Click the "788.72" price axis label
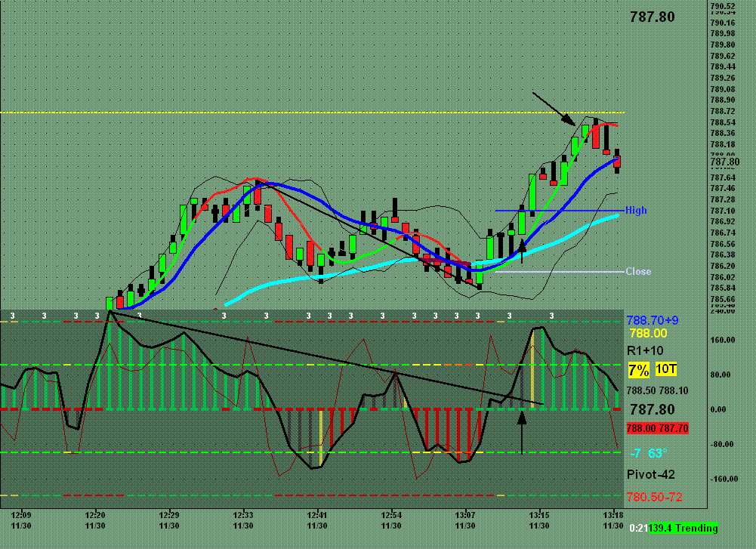 click(x=723, y=111)
